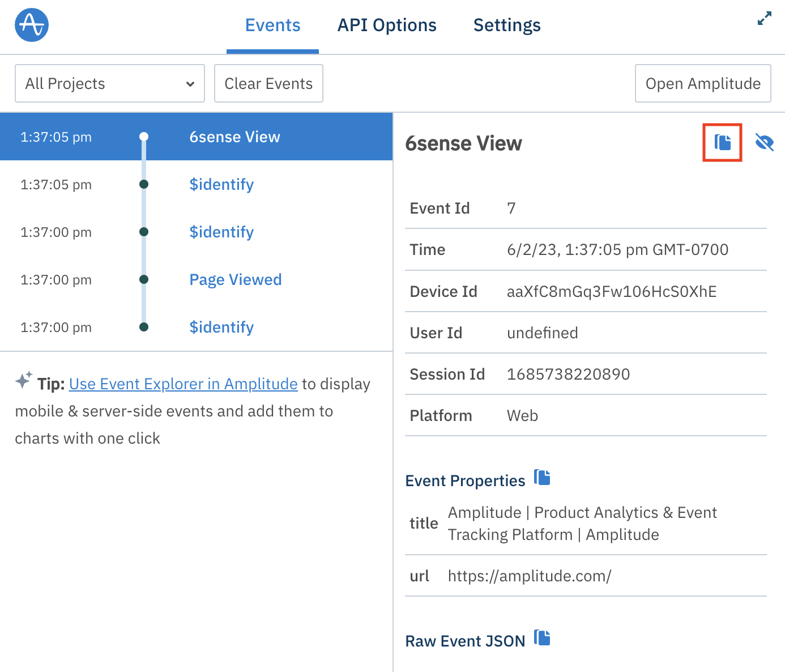The image size is (785, 672).
Task: Copy the Raw Event JSON
Action: [542, 638]
